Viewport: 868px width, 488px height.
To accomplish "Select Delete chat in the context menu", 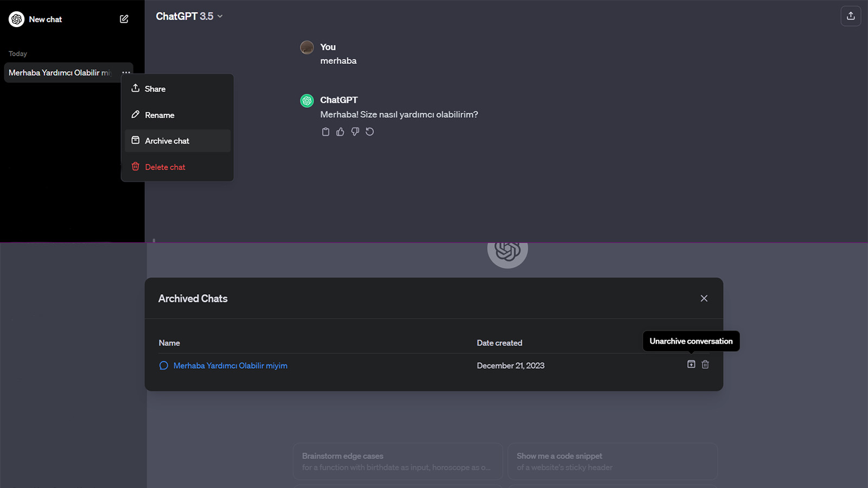I will click(178, 167).
